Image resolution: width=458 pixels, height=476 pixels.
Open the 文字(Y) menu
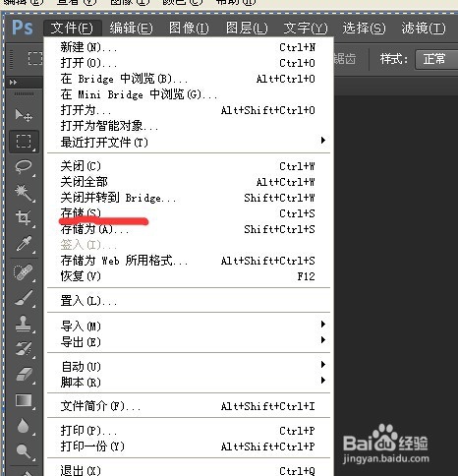click(x=306, y=28)
